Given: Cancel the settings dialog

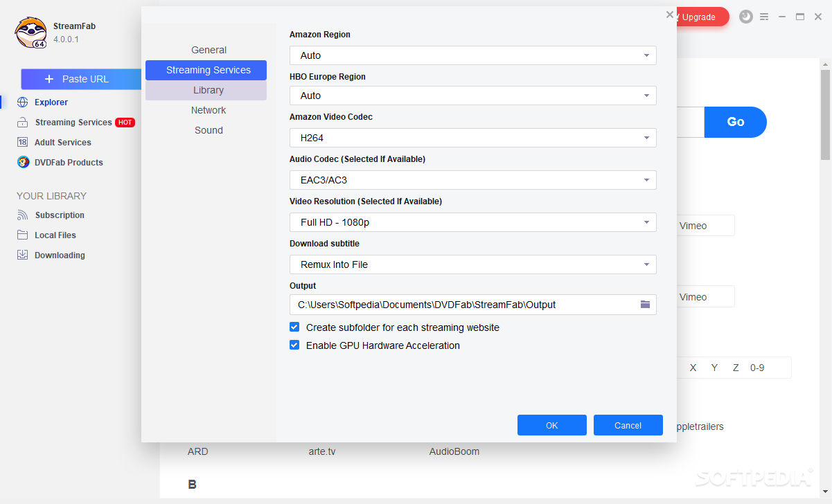Looking at the screenshot, I should tap(628, 425).
